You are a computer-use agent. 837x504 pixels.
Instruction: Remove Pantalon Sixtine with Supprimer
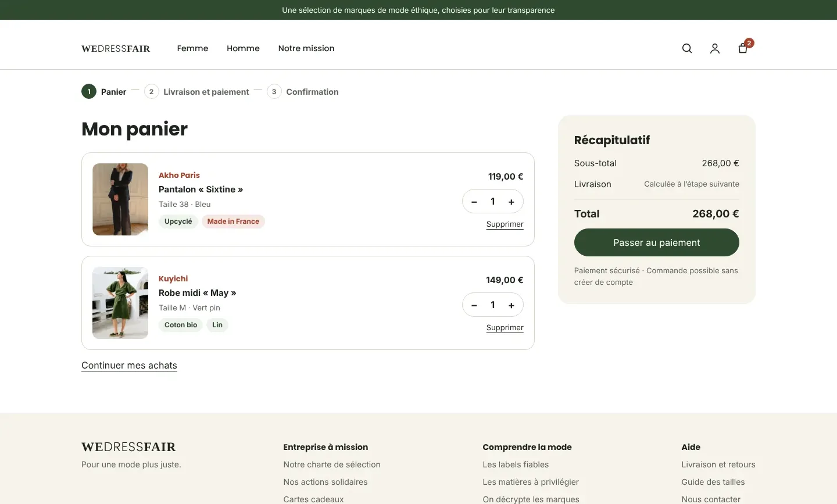point(505,224)
